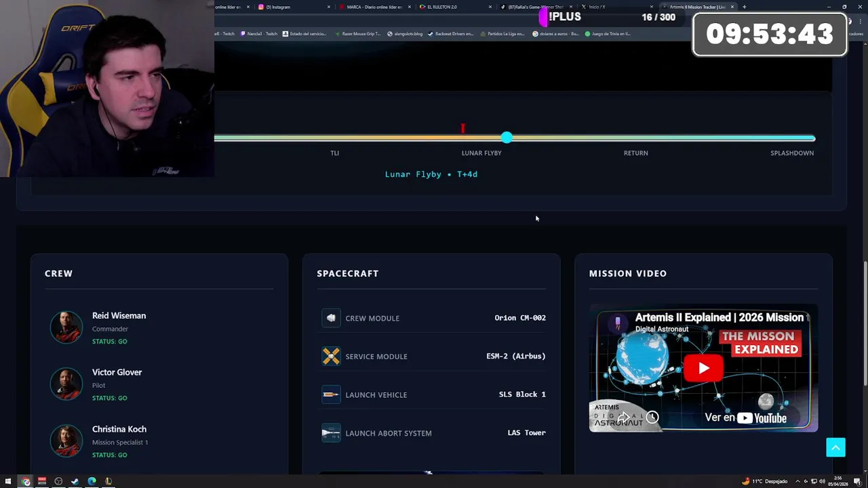Open the dolares a euros bookmark

[555, 33]
